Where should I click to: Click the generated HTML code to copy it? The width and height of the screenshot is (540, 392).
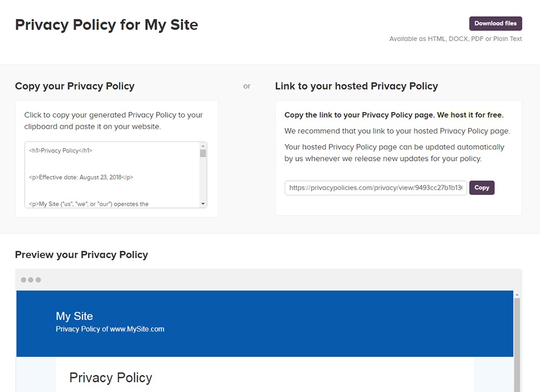pos(113,173)
